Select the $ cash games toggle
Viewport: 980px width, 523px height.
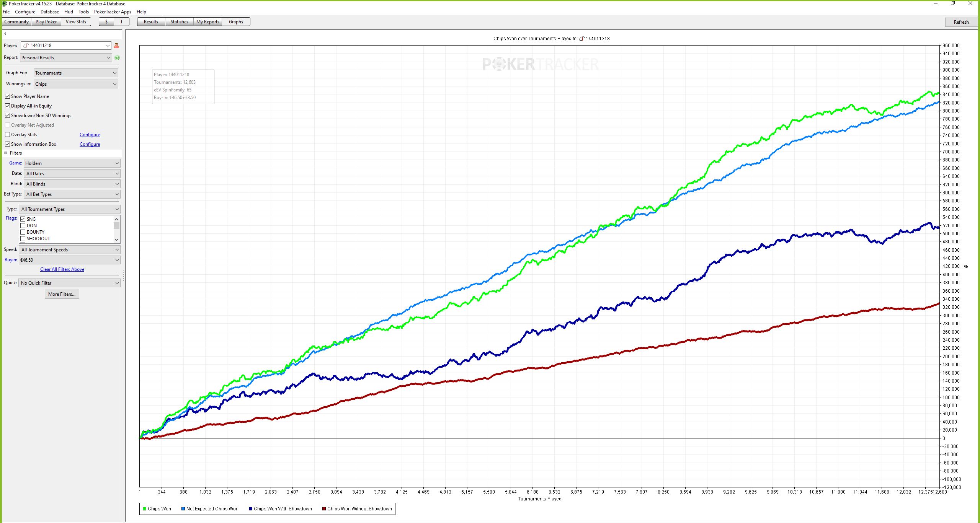(x=106, y=22)
